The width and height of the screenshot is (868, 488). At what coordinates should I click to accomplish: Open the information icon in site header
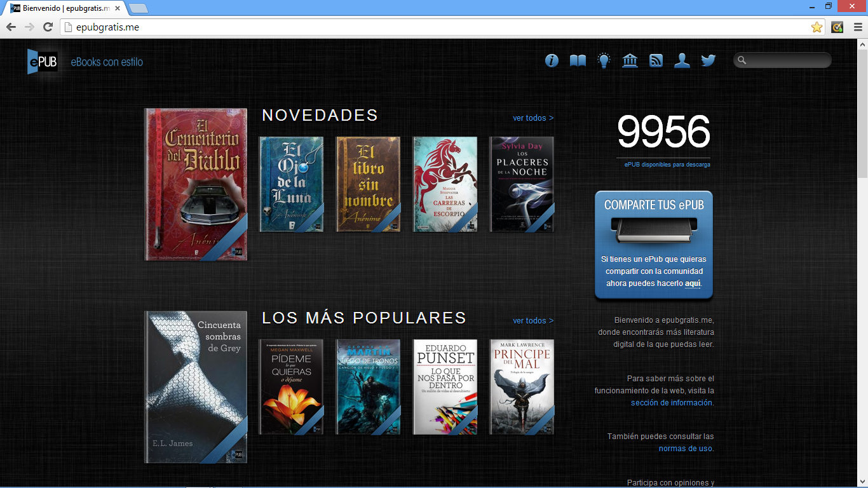(x=552, y=60)
